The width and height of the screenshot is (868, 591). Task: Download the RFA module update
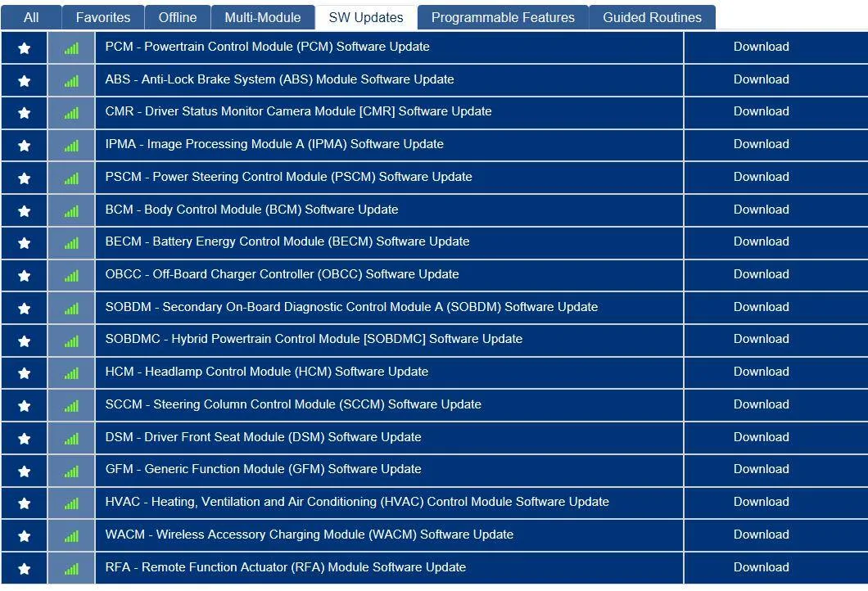tap(762, 566)
